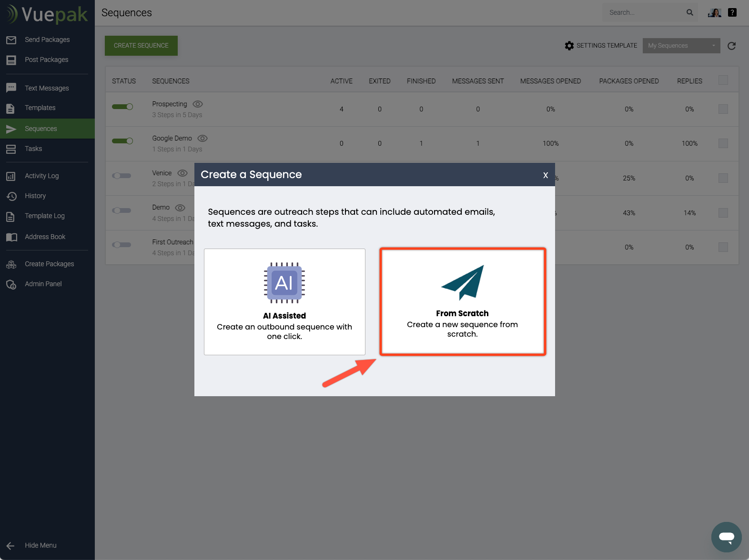
Task: Click the user profile avatar
Action: (x=714, y=12)
